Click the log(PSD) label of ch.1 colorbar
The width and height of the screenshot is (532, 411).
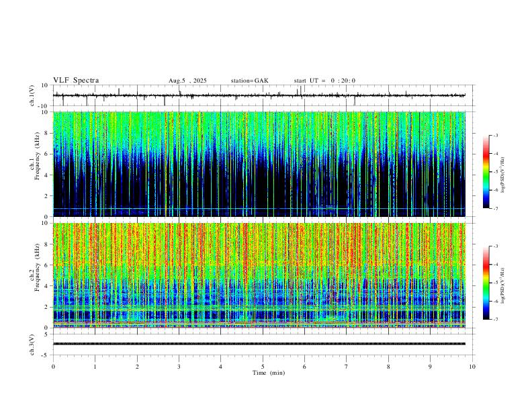click(x=503, y=175)
